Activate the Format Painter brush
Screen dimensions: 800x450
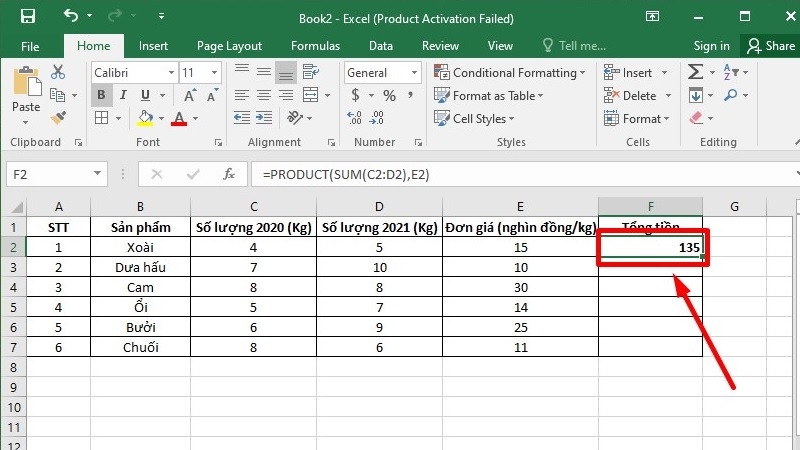click(x=58, y=118)
